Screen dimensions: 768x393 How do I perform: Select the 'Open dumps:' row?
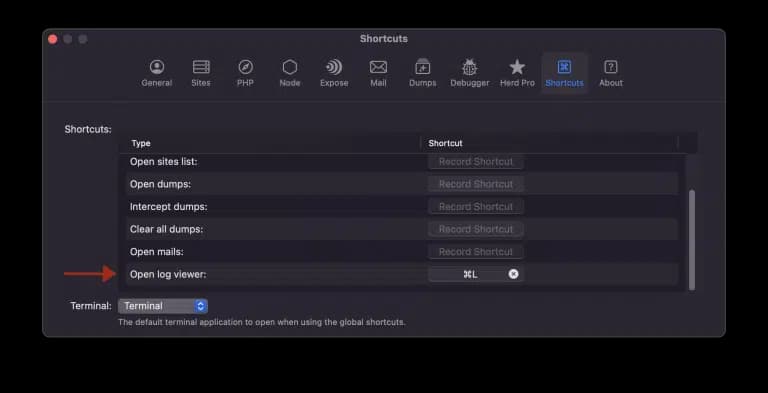pos(402,184)
